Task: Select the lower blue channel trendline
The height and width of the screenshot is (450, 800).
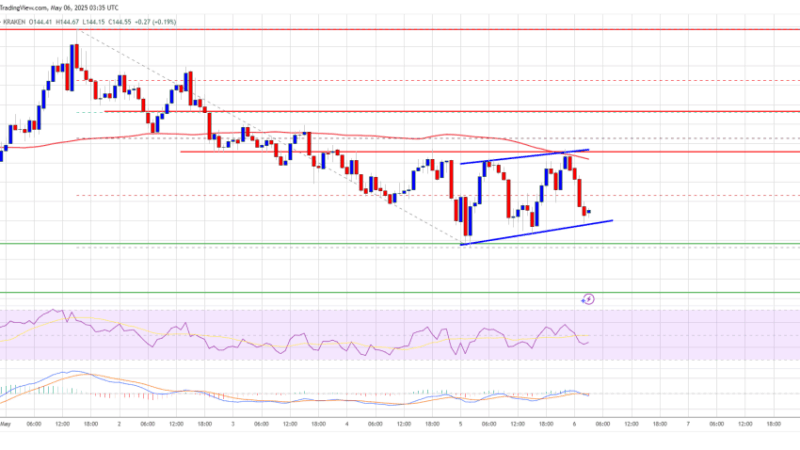Action: click(x=536, y=233)
